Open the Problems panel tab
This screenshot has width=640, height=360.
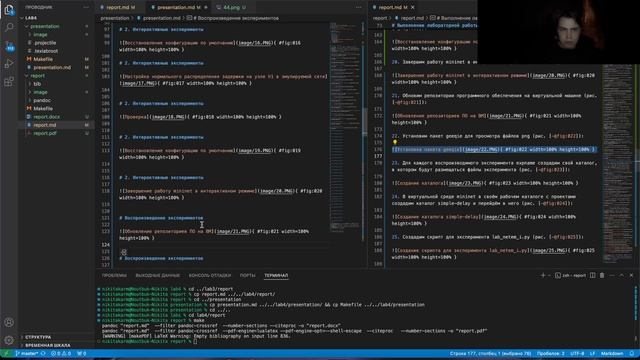click(114, 276)
